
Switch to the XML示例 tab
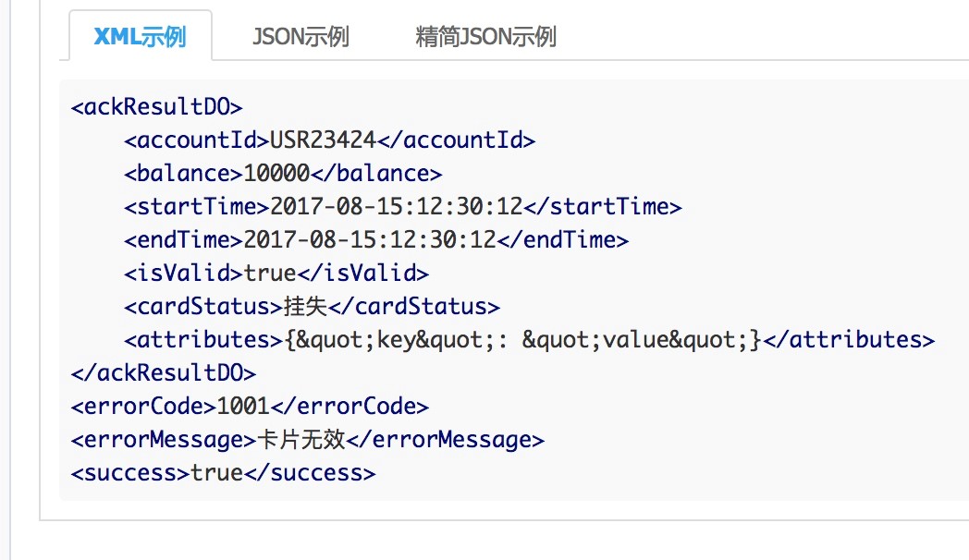tap(140, 37)
